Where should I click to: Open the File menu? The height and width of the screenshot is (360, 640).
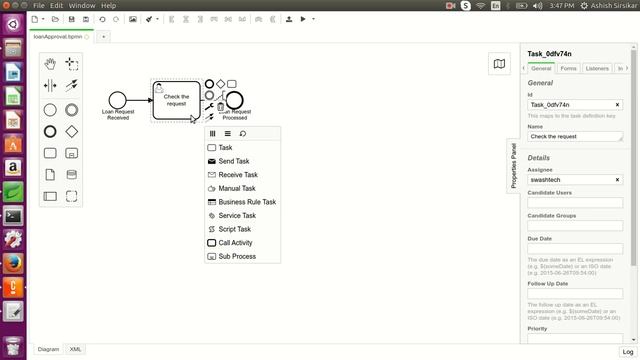pyautogui.click(x=39, y=6)
